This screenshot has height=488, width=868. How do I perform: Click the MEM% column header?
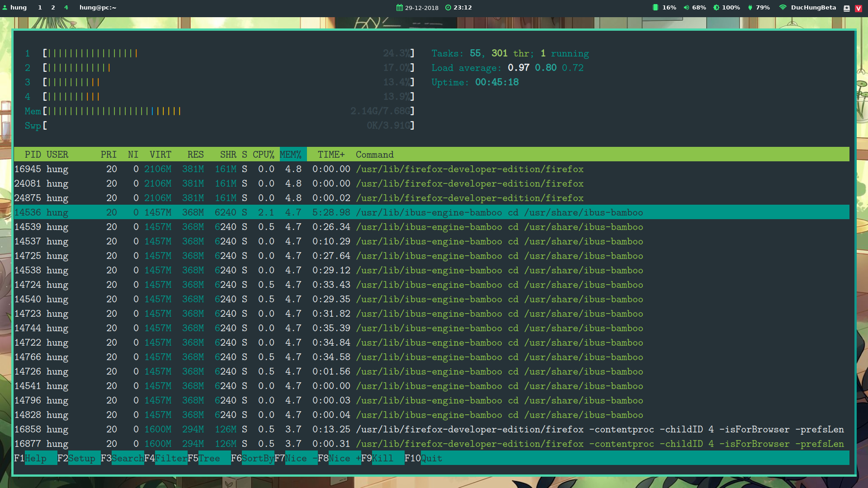tap(291, 155)
